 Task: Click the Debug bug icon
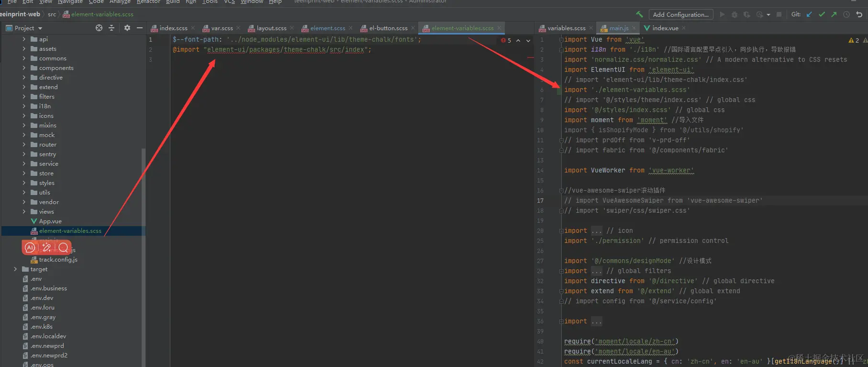click(x=734, y=14)
